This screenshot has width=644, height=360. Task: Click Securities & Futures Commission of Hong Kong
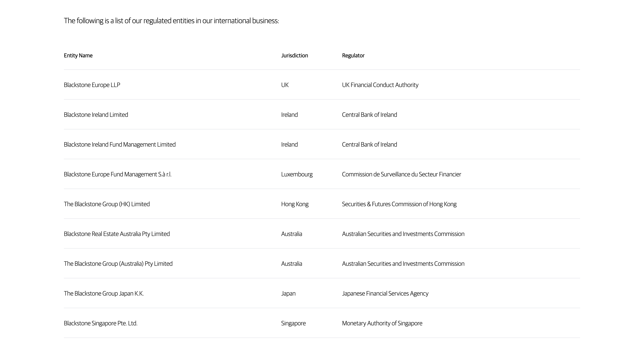click(399, 204)
